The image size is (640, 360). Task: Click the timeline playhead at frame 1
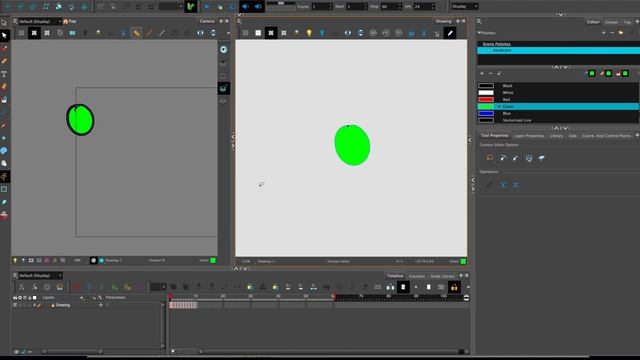click(170, 297)
